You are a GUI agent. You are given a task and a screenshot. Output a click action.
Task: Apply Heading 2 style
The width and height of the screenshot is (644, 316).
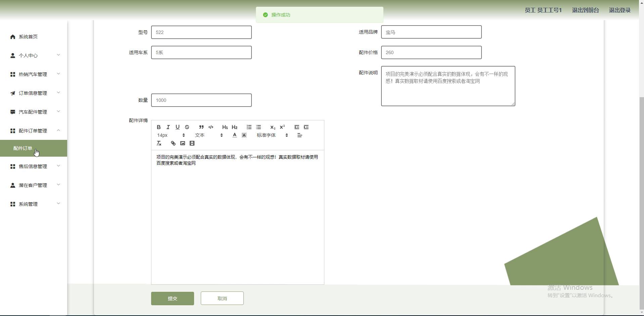coord(234,127)
